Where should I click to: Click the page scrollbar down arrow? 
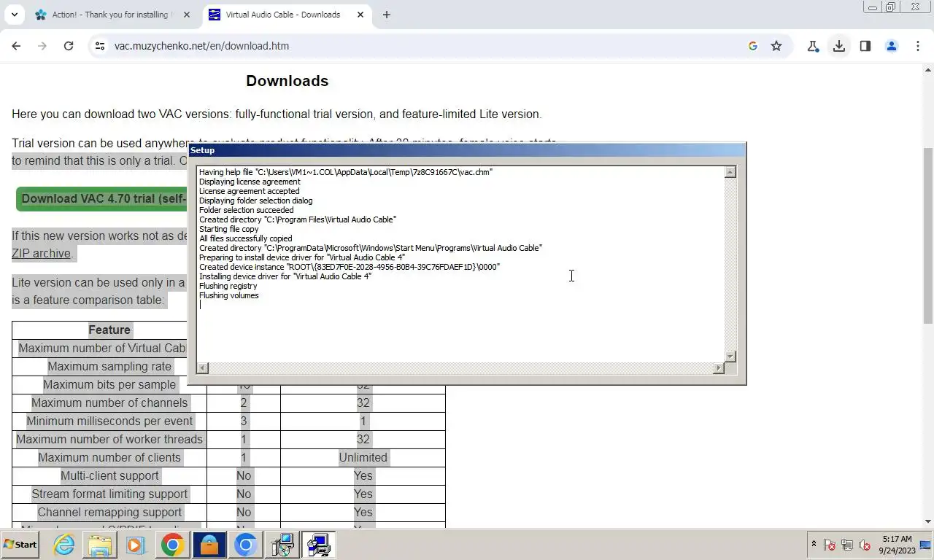(928, 521)
